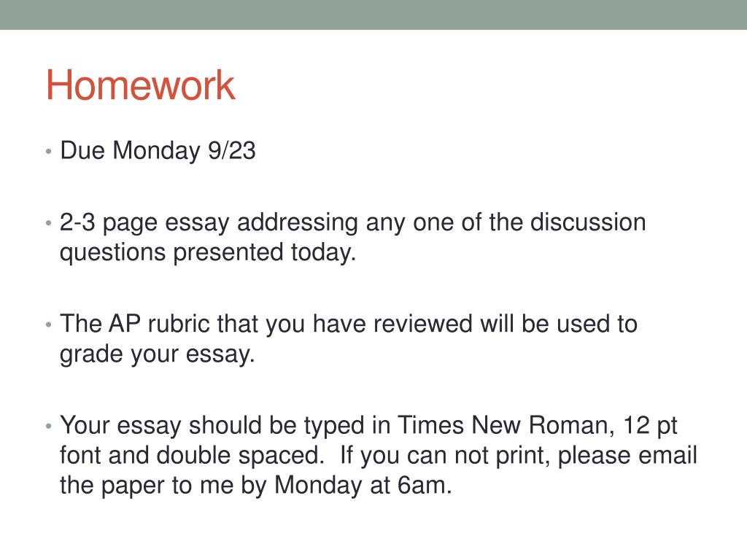Select the 'Due Monday 9/23' bullet text
The width and height of the screenshot is (747, 560).
click(158, 151)
